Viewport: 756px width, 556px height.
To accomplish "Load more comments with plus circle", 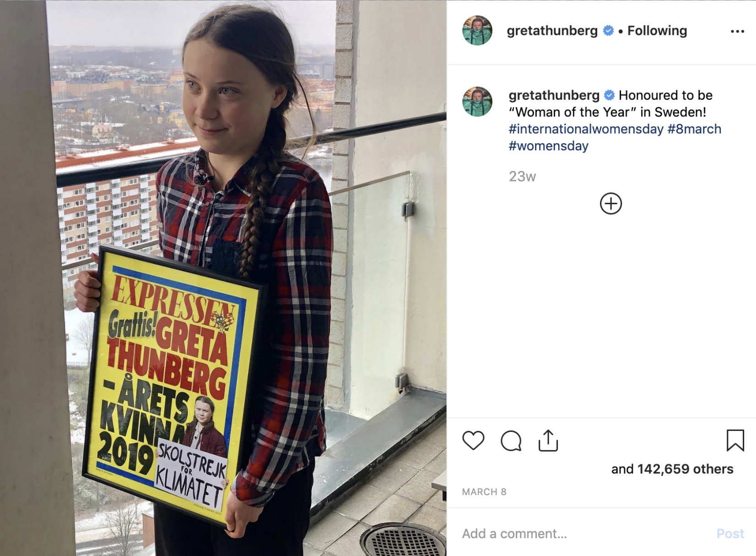I will point(611,203).
